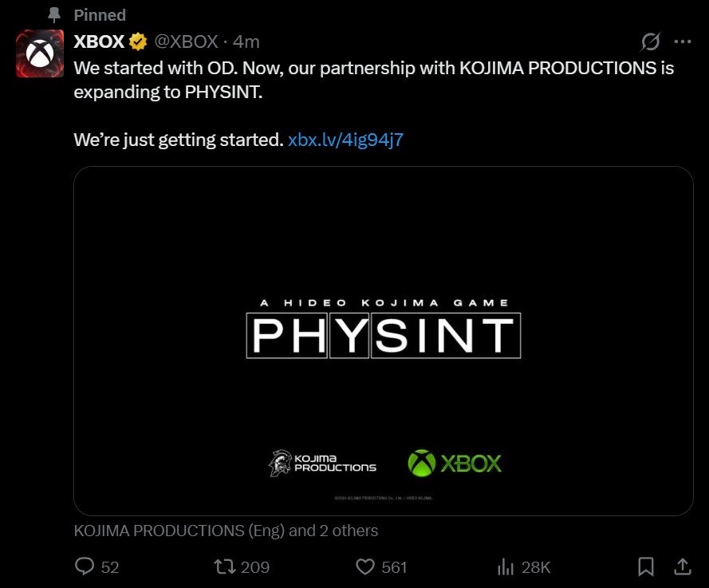
Task: Open the PHYSINT announcement image
Action: (384, 341)
